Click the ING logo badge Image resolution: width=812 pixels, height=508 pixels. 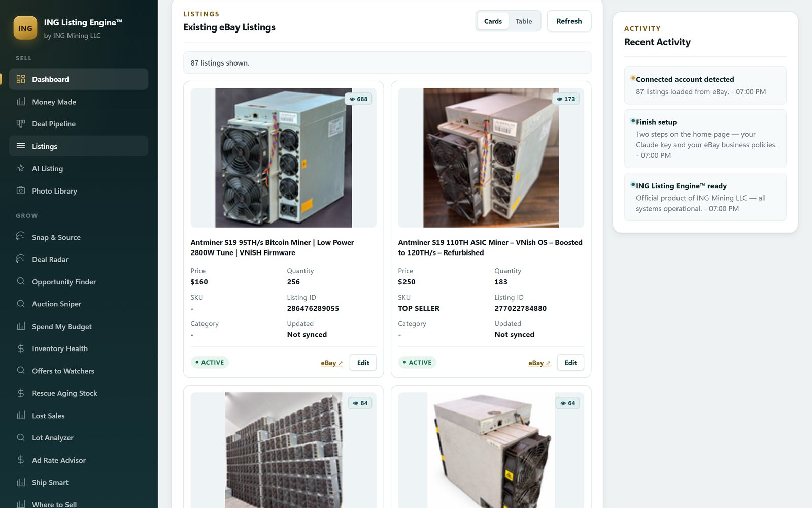[25, 28]
